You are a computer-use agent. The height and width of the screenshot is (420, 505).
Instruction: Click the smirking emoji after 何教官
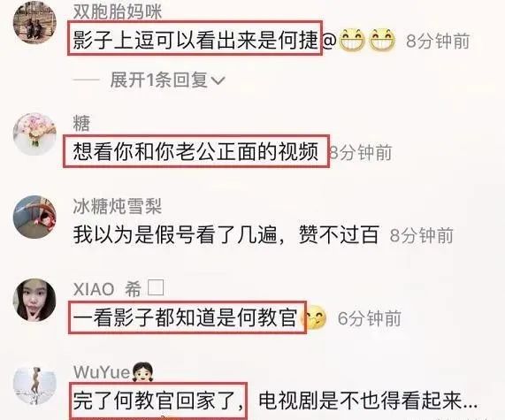313,318
